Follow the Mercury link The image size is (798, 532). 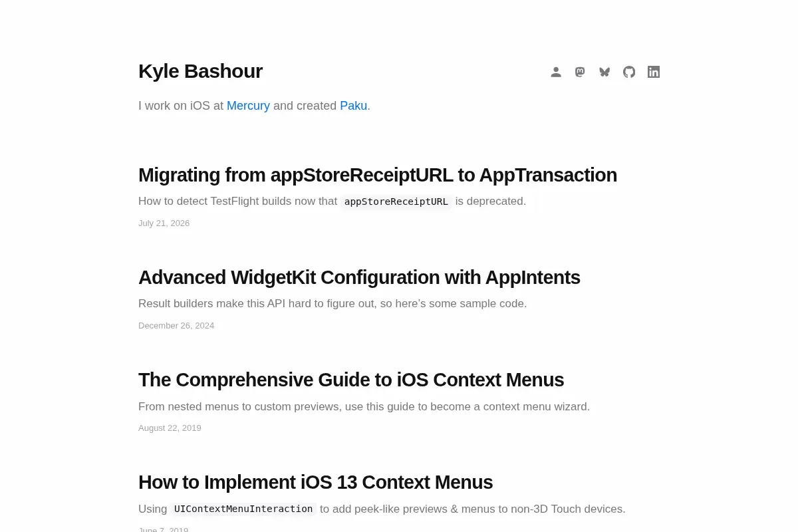[x=248, y=106]
